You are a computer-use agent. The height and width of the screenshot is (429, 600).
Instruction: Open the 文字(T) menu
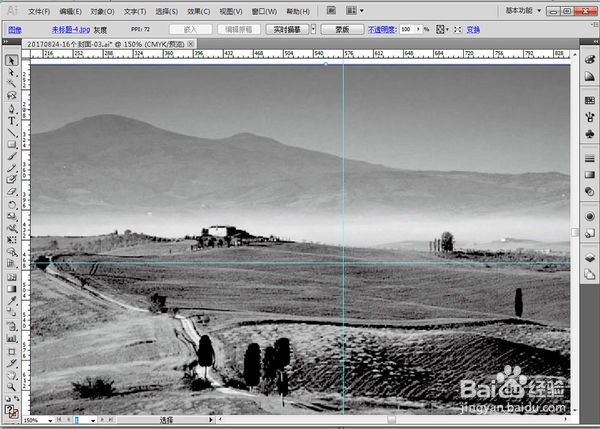click(x=135, y=11)
